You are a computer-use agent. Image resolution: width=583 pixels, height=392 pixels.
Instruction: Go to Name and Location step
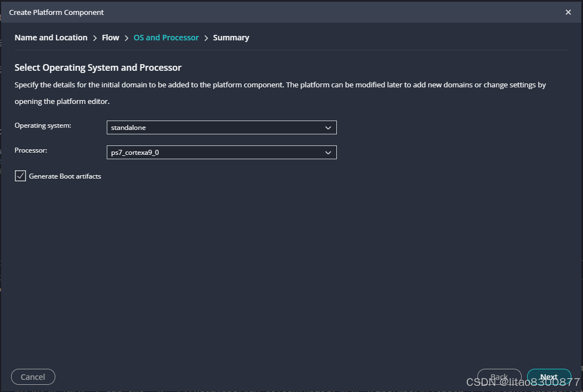(x=51, y=38)
